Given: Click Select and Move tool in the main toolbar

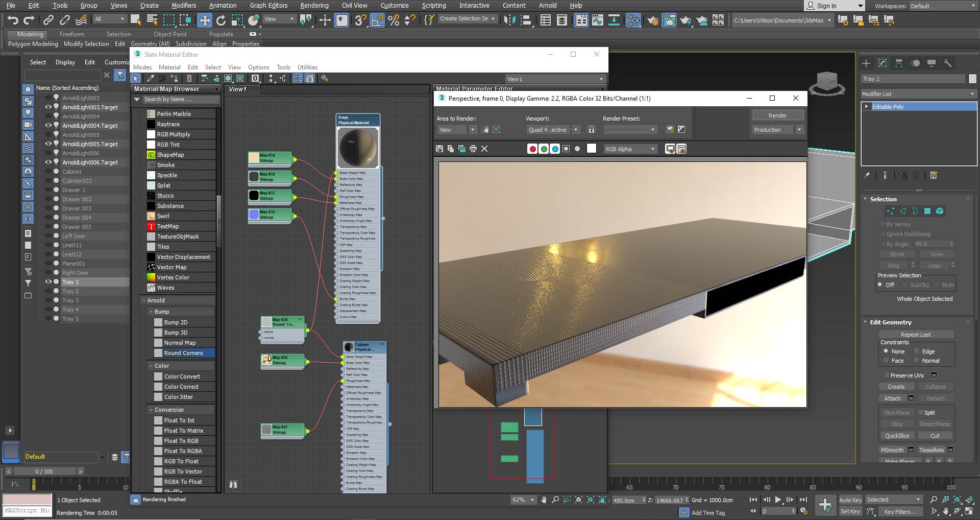Looking at the screenshot, I should [x=204, y=20].
